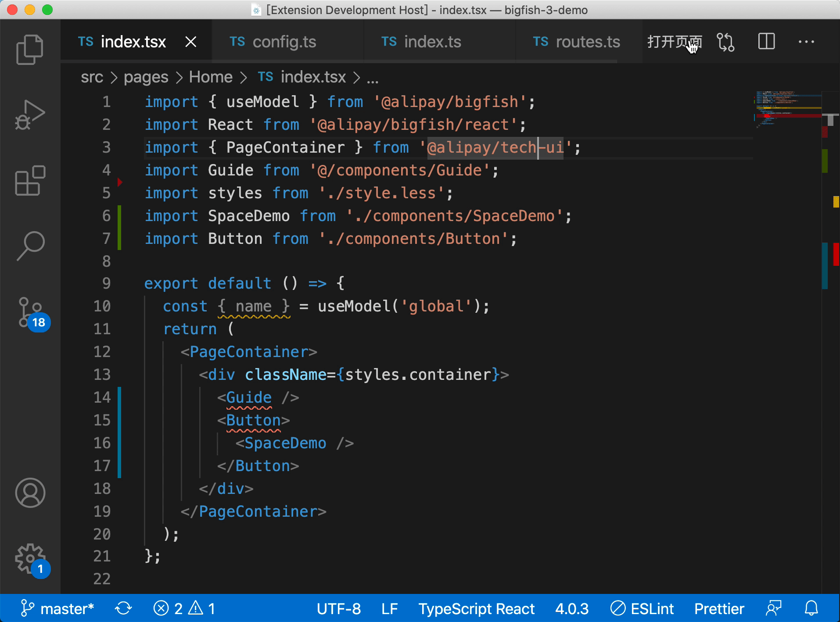
Task: Switch to the index.ts tab
Action: click(x=439, y=42)
